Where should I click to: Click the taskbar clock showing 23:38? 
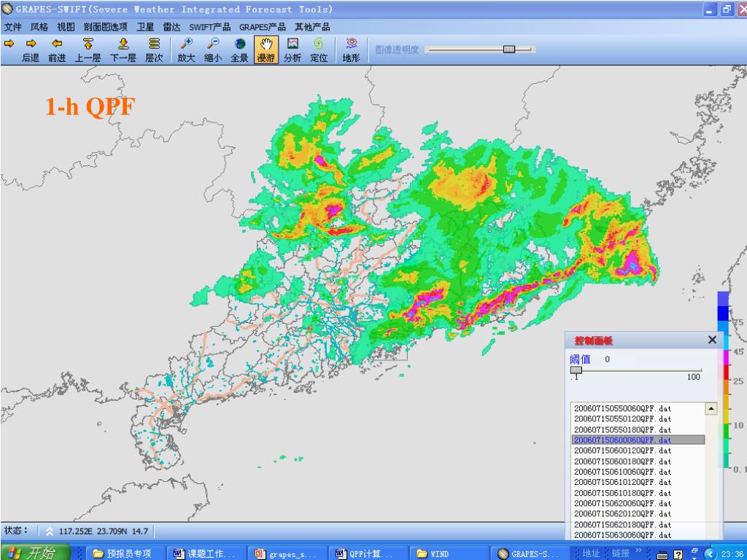pyautogui.click(x=734, y=554)
